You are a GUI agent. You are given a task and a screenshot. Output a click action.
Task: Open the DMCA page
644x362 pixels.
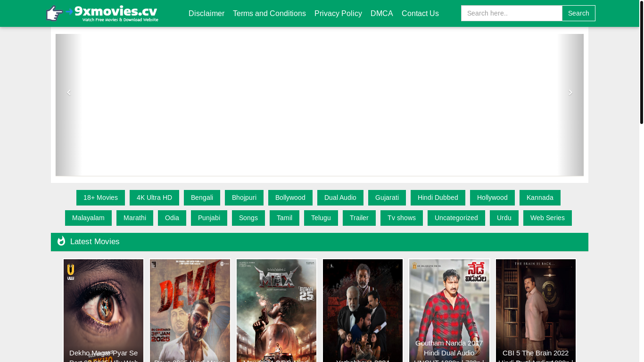381,13
